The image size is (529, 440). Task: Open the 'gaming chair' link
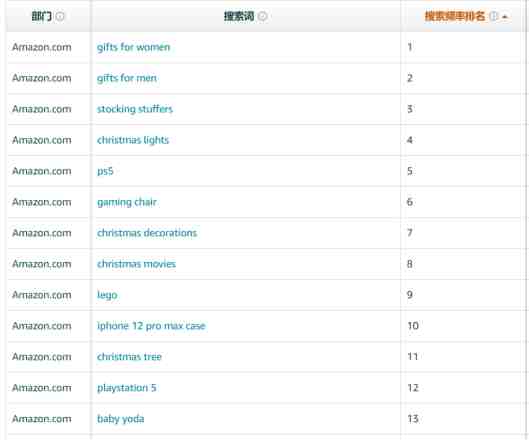pyautogui.click(x=127, y=202)
